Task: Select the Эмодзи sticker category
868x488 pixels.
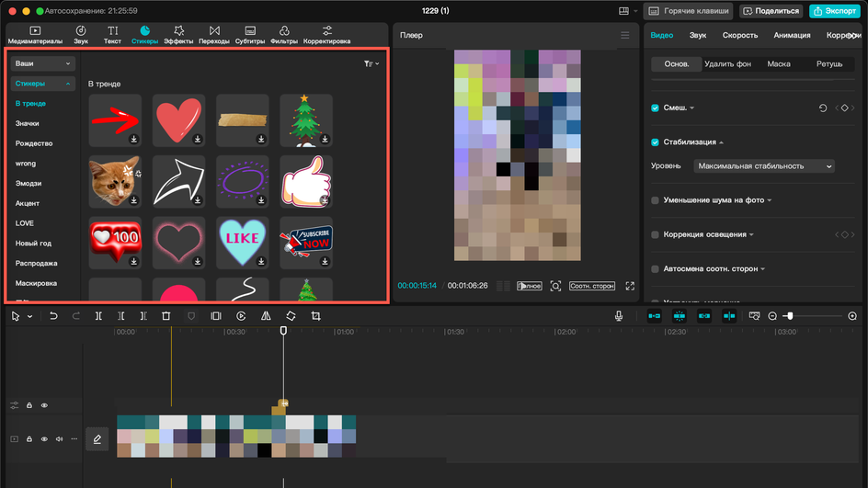Action: click(x=29, y=183)
